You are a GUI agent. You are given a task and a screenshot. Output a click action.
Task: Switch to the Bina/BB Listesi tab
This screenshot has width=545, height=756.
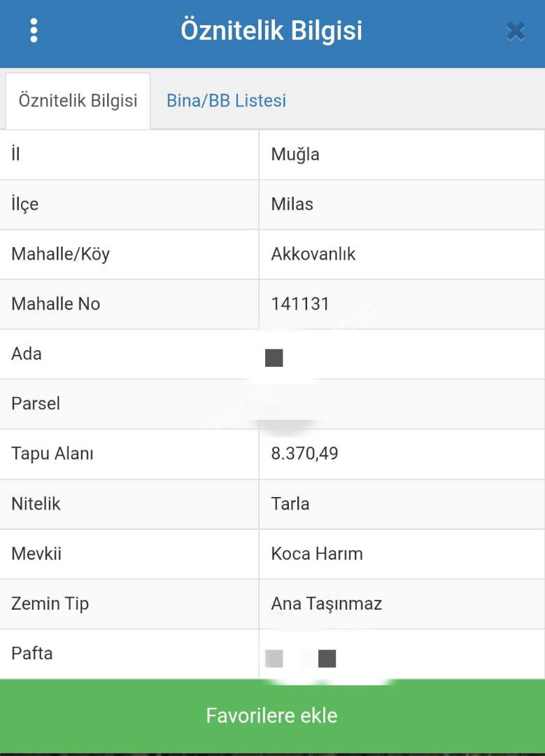226,101
